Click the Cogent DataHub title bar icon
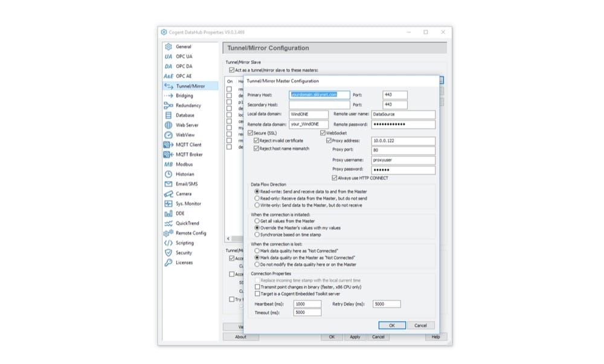Screen dimensions: 604x364 164,33
